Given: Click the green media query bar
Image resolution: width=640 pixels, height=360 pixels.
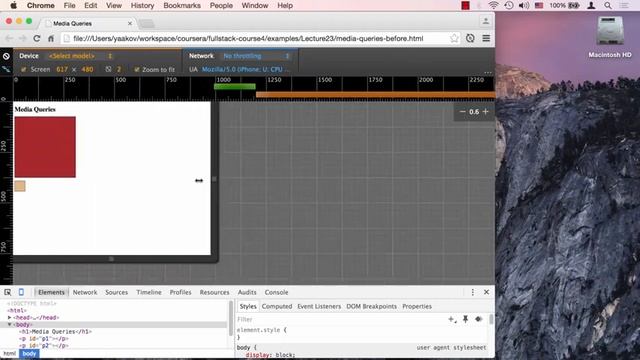Looking at the screenshot, I should (235, 87).
